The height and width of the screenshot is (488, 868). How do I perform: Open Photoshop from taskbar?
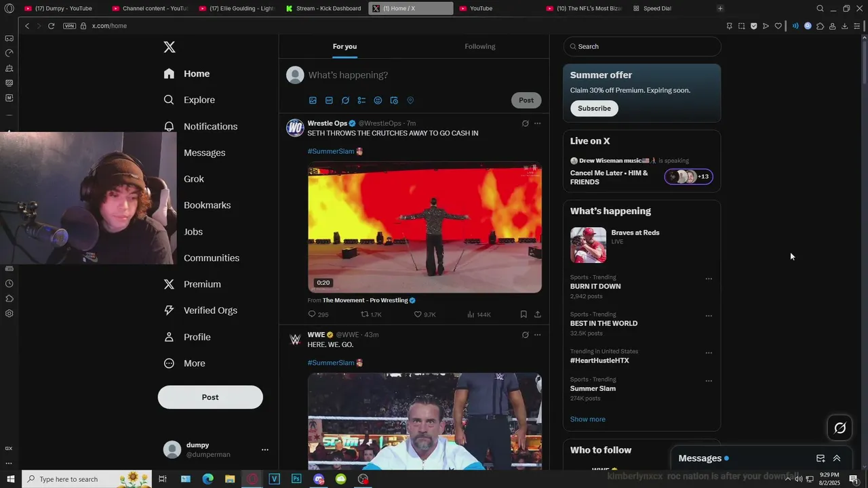296,479
